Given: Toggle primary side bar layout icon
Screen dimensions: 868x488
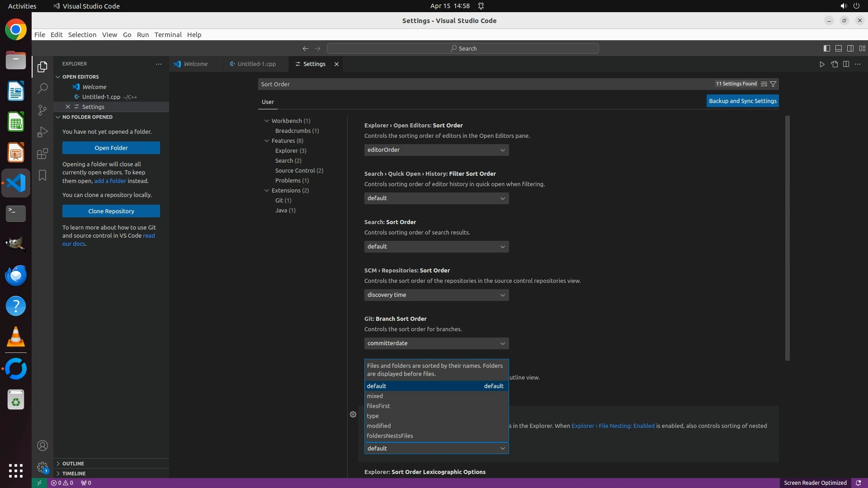Looking at the screenshot, I should point(826,48).
